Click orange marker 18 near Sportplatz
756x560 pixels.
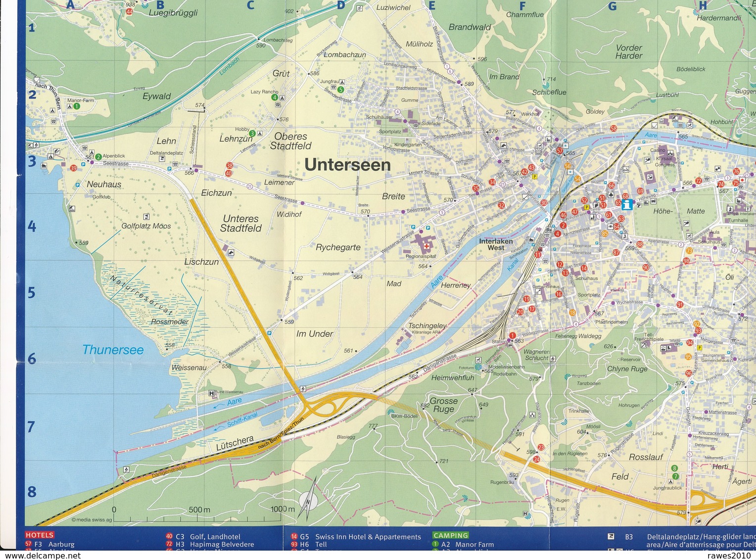tap(572, 312)
